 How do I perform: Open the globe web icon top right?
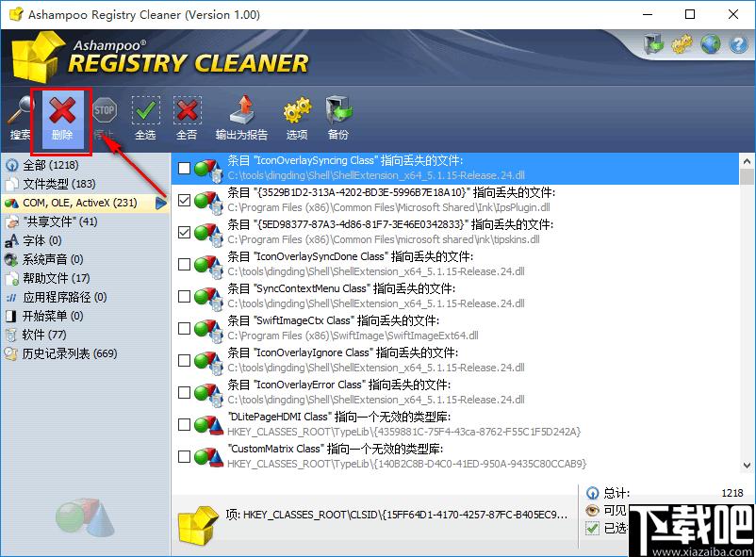pos(712,43)
